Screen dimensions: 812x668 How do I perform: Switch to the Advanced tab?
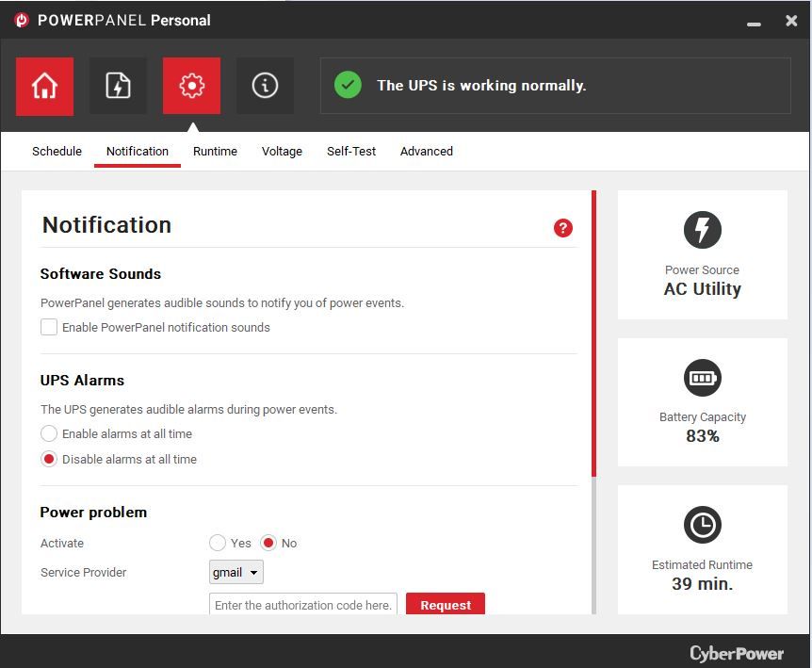[x=426, y=151]
